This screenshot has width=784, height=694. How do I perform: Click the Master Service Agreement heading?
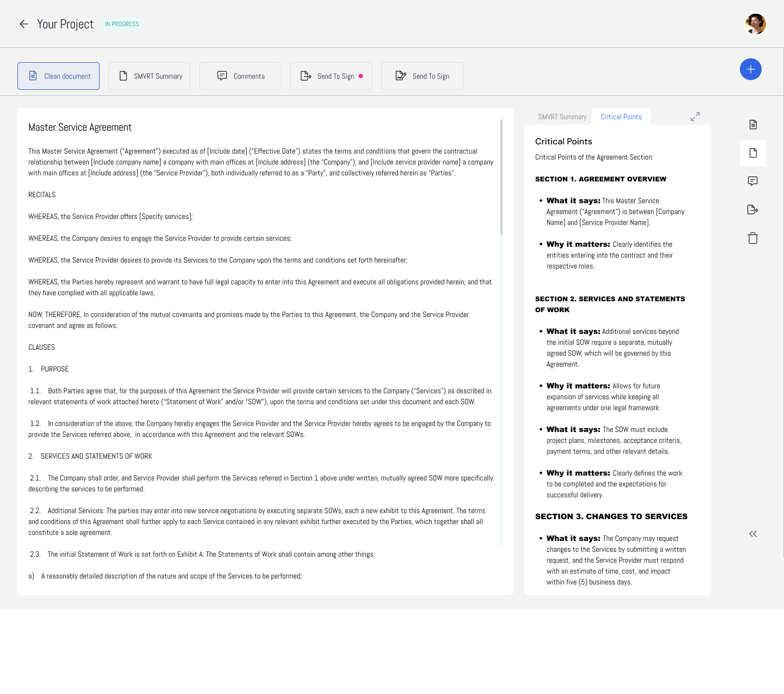[80, 127]
